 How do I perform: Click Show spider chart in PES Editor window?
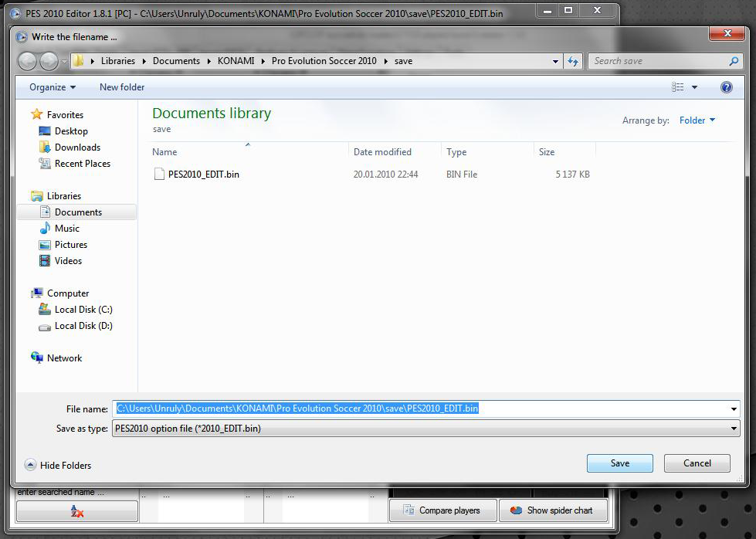click(x=553, y=510)
